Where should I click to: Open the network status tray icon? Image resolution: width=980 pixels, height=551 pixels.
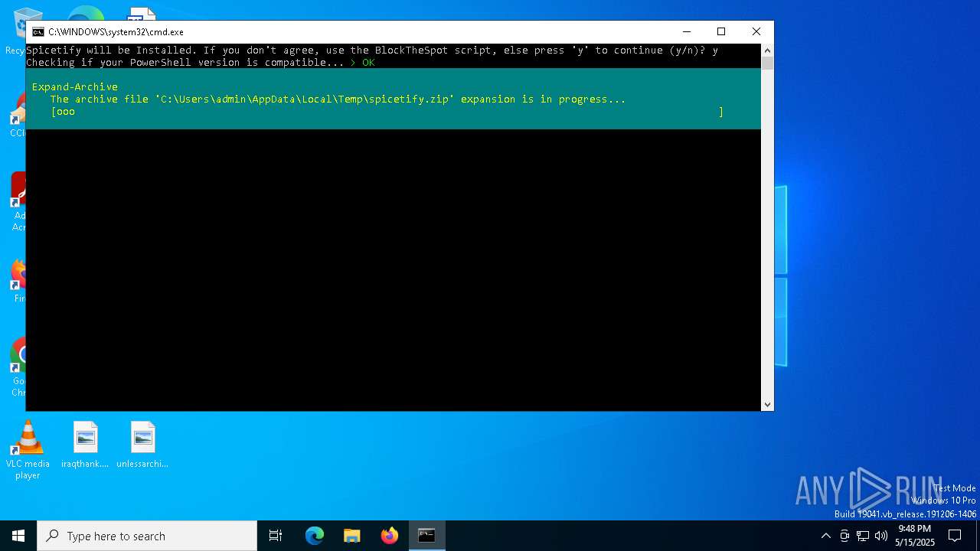[863, 536]
